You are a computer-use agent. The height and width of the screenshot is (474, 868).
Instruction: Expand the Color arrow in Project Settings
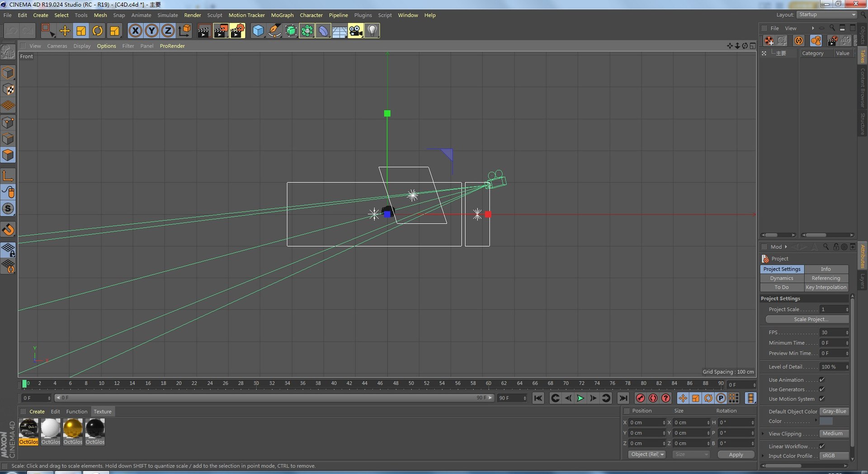pyautogui.click(x=816, y=421)
